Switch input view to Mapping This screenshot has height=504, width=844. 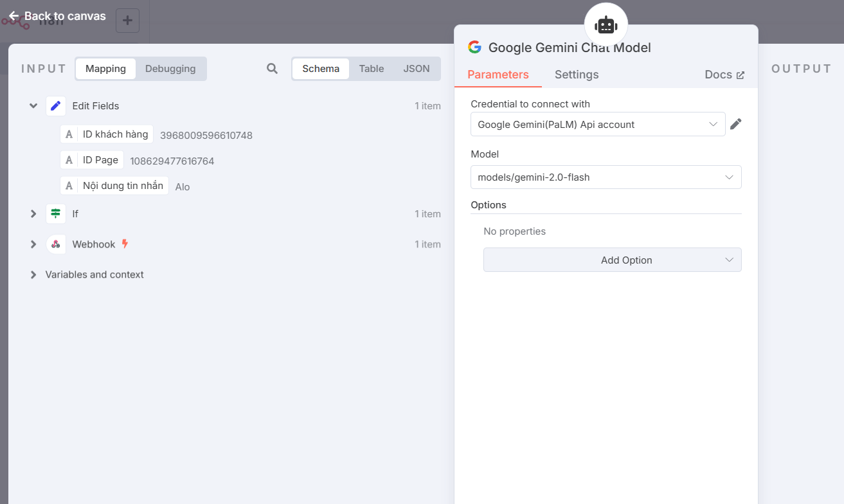click(x=105, y=69)
